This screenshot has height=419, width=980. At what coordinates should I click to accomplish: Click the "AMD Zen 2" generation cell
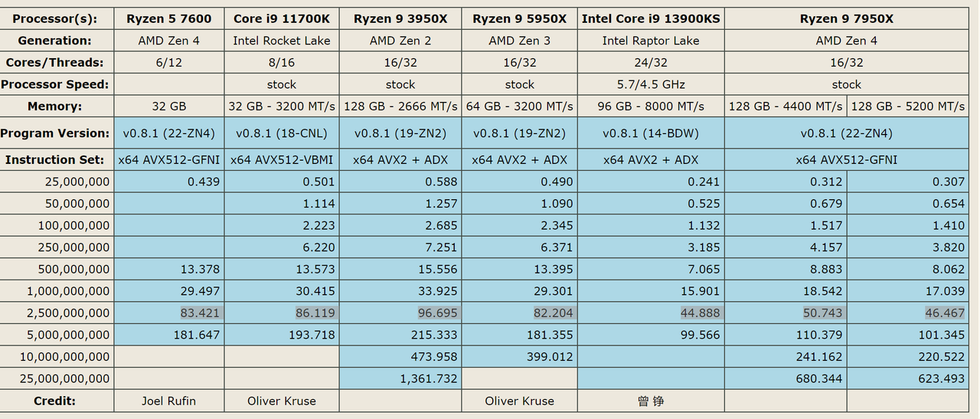[400, 41]
